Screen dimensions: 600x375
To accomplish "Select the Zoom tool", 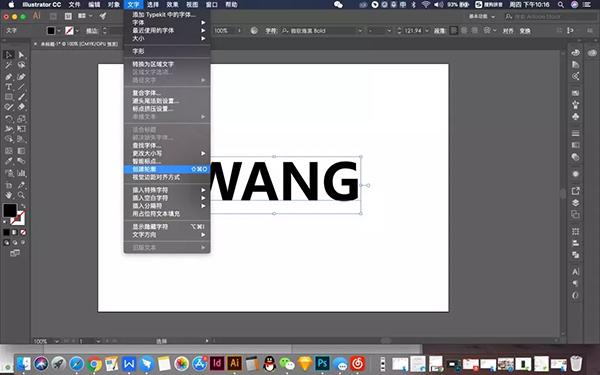I will point(21,195).
